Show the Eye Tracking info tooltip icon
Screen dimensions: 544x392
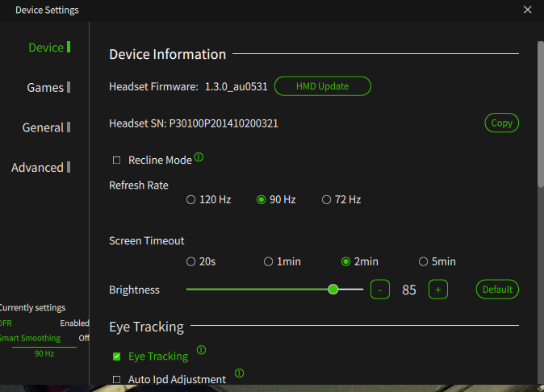click(201, 350)
